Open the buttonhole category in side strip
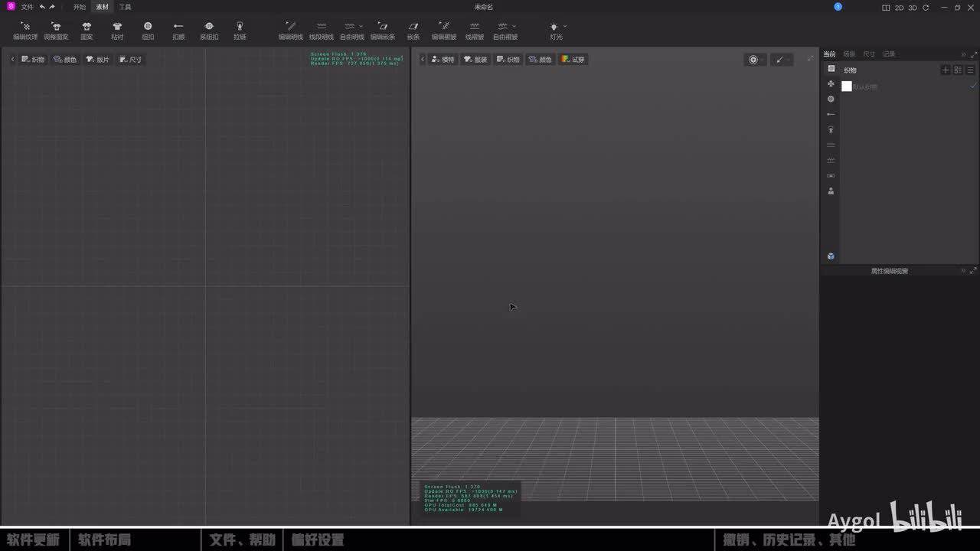 click(831, 115)
